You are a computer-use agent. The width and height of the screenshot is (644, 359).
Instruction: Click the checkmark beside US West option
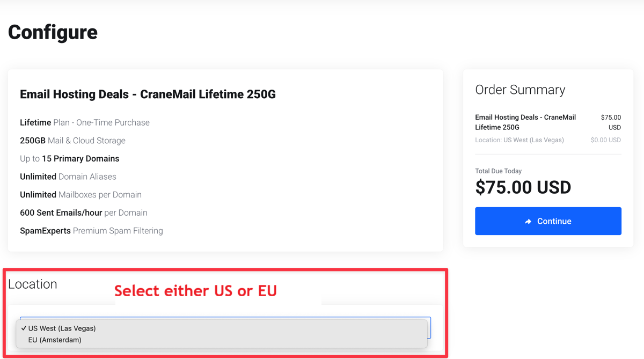click(x=24, y=328)
